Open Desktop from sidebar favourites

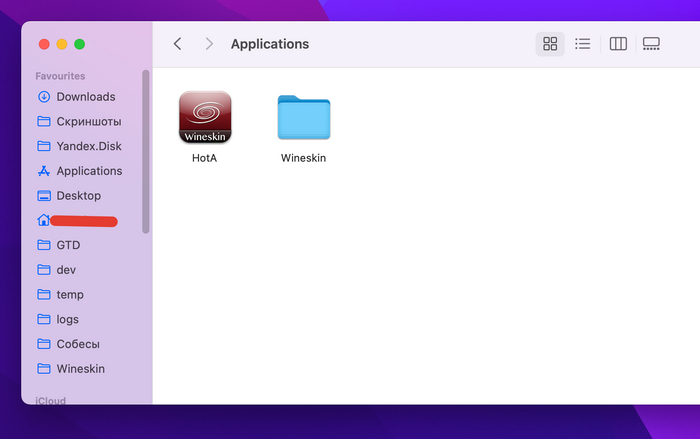[x=78, y=196]
